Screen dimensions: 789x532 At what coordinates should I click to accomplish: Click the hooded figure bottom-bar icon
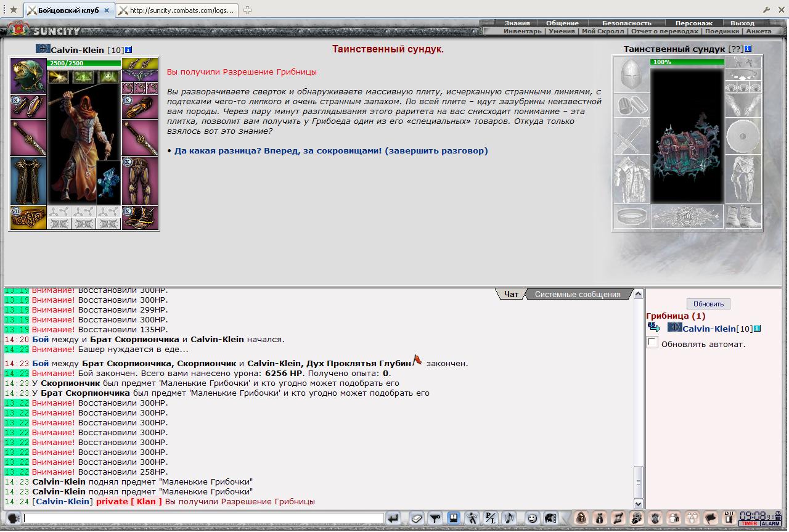(x=581, y=518)
